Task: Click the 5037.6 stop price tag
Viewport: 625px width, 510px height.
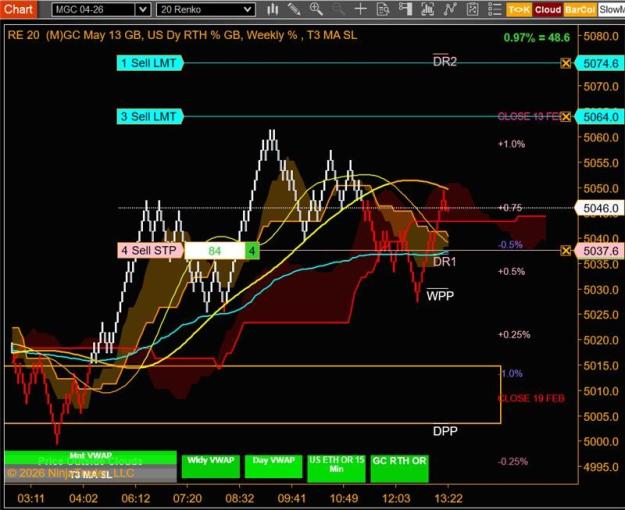Action: point(600,251)
